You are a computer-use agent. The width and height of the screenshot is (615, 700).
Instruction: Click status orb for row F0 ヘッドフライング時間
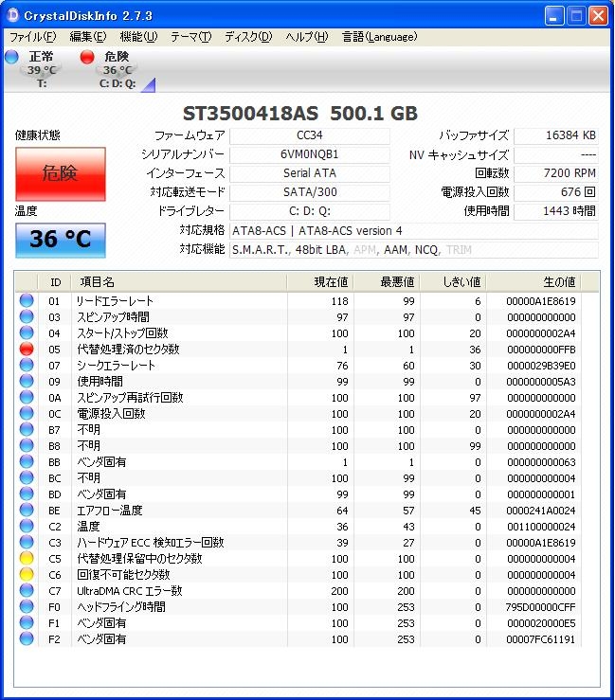coord(27,606)
